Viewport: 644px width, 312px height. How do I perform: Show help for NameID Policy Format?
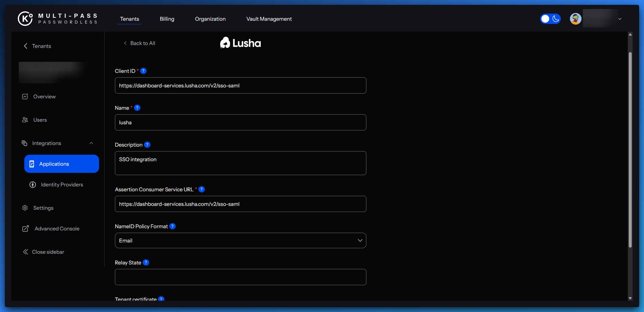(172, 226)
